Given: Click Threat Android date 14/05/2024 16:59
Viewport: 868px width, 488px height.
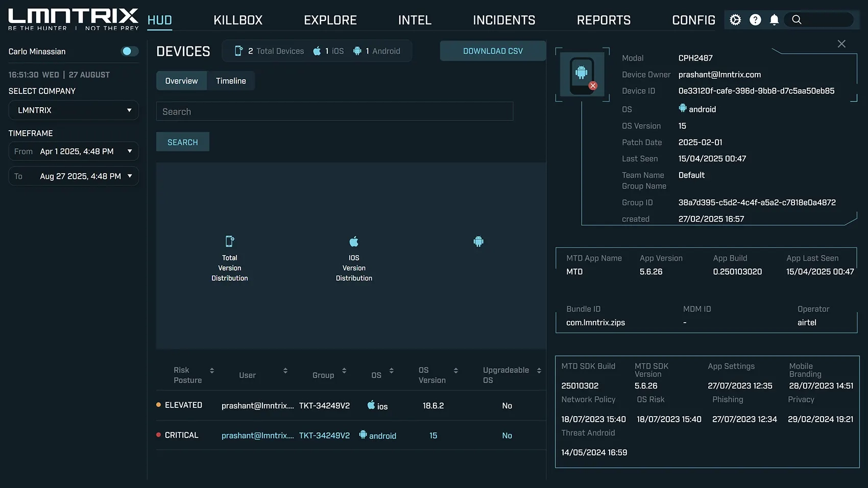Looking at the screenshot, I should coord(594,452).
